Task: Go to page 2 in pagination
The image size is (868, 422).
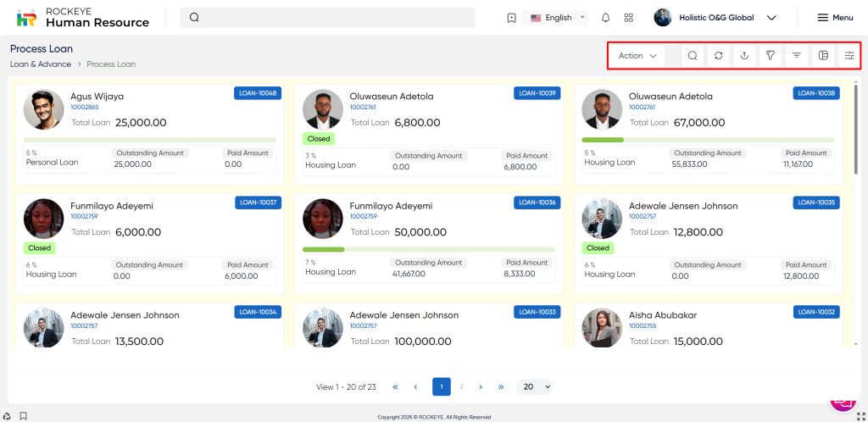Action: tap(461, 386)
